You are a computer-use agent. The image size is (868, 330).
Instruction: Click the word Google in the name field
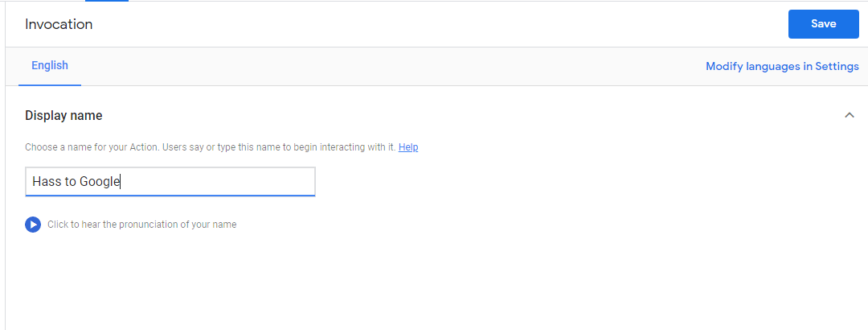tap(99, 182)
